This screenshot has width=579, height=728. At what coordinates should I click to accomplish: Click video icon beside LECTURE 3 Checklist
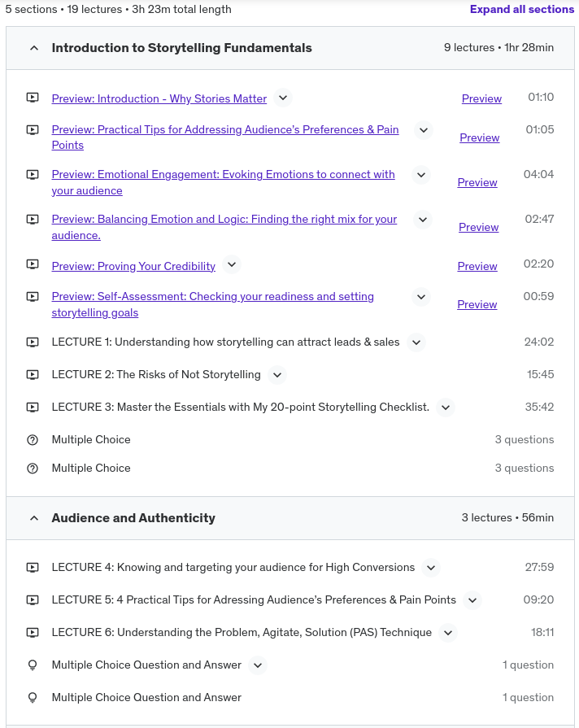[x=33, y=408]
